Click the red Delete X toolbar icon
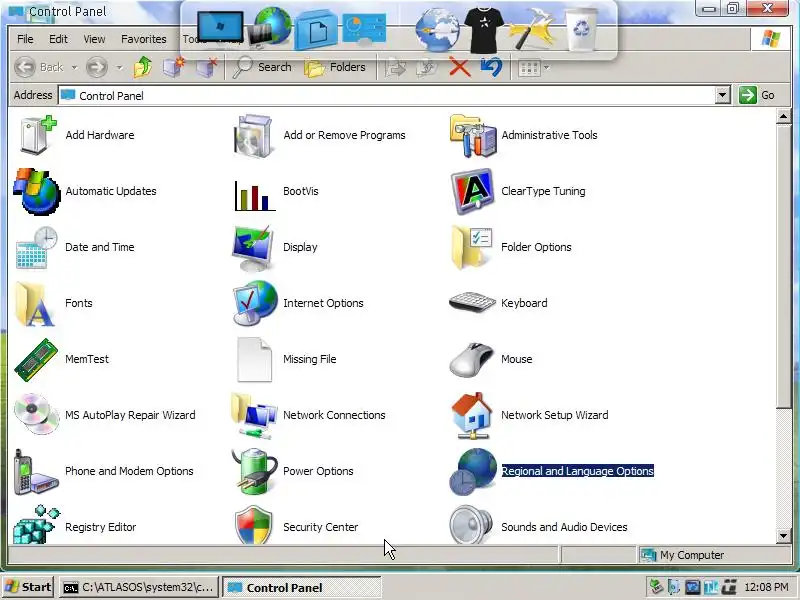This screenshot has width=800, height=600. (x=459, y=67)
